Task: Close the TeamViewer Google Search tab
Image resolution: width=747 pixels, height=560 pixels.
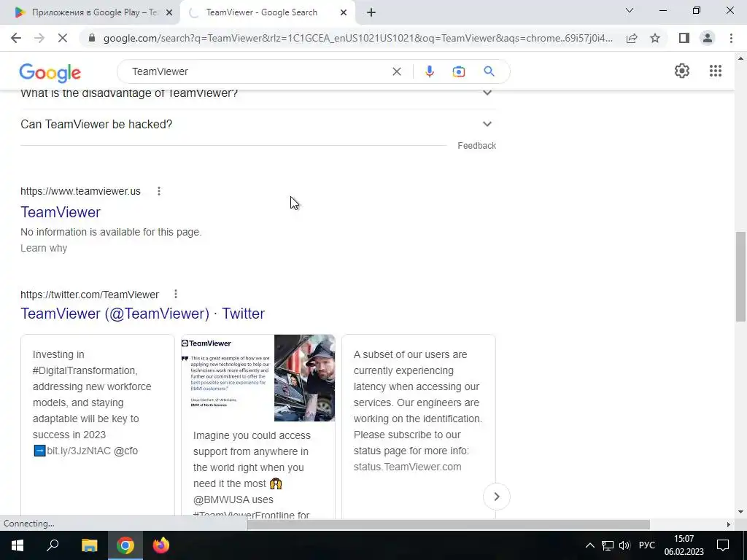Action: pos(344,13)
